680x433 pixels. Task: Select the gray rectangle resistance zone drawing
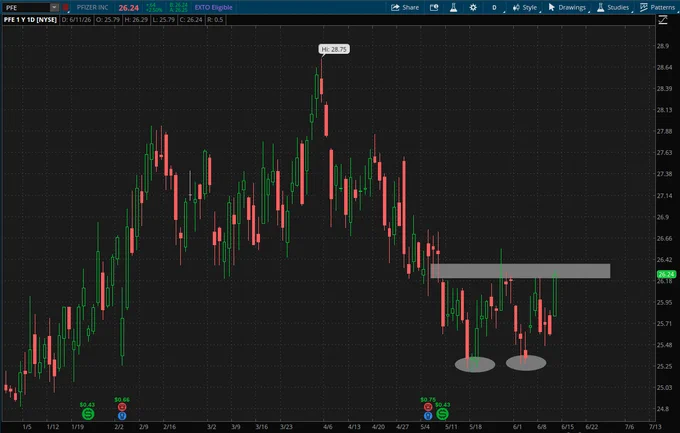(x=520, y=271)
